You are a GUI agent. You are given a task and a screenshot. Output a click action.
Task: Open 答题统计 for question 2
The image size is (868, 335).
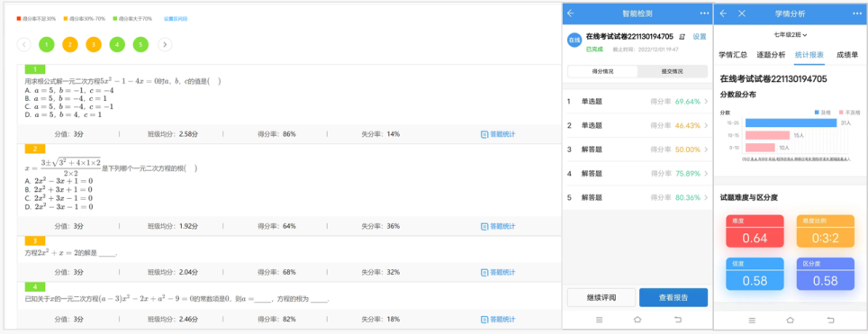tap(498, 226)
